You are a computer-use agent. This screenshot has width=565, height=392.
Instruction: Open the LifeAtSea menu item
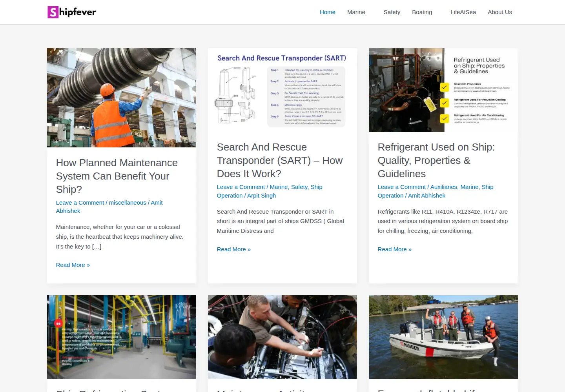click(x=463, y=12)
